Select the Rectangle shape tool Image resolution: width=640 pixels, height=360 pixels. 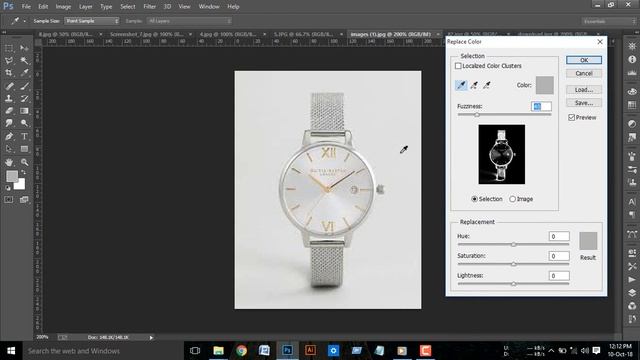click(x=24, y=149)
